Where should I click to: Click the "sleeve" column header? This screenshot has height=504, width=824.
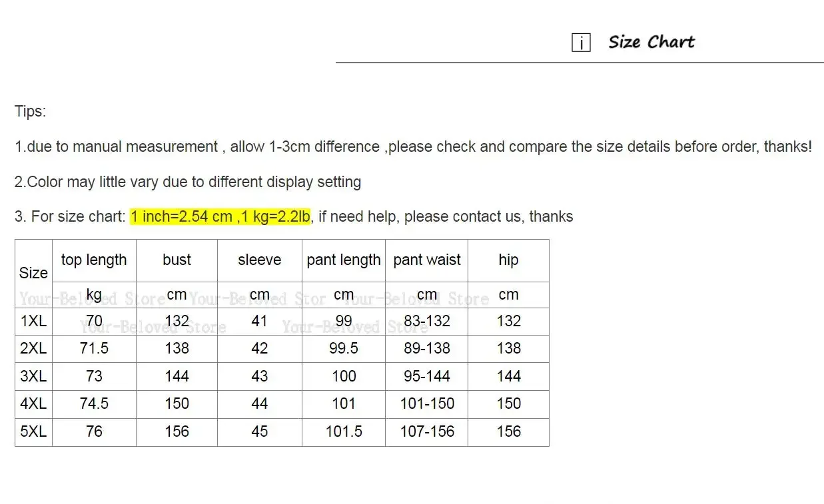click(x=259, y=260)
